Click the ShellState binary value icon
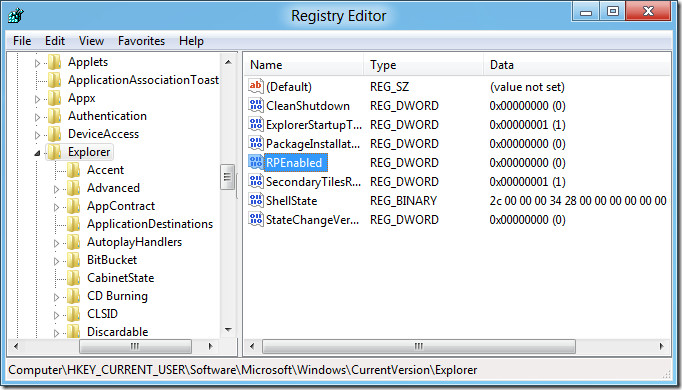Image resolution: width=682 pixels, height=390 pixels. point(256,200)
